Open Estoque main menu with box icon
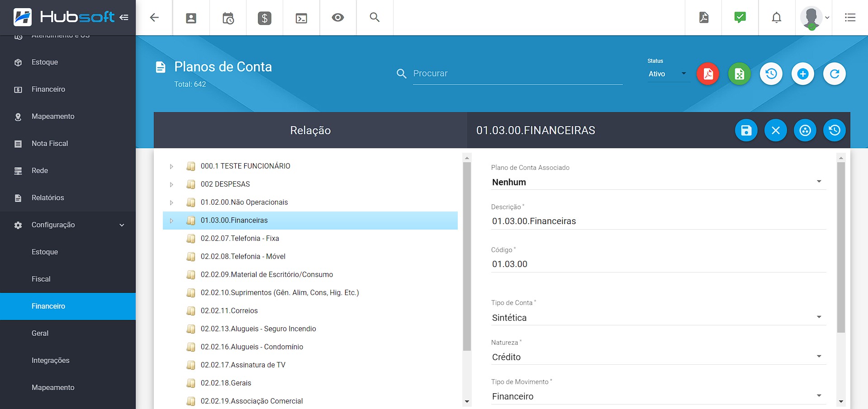868x409 pixels. click(x=68, y=62)
